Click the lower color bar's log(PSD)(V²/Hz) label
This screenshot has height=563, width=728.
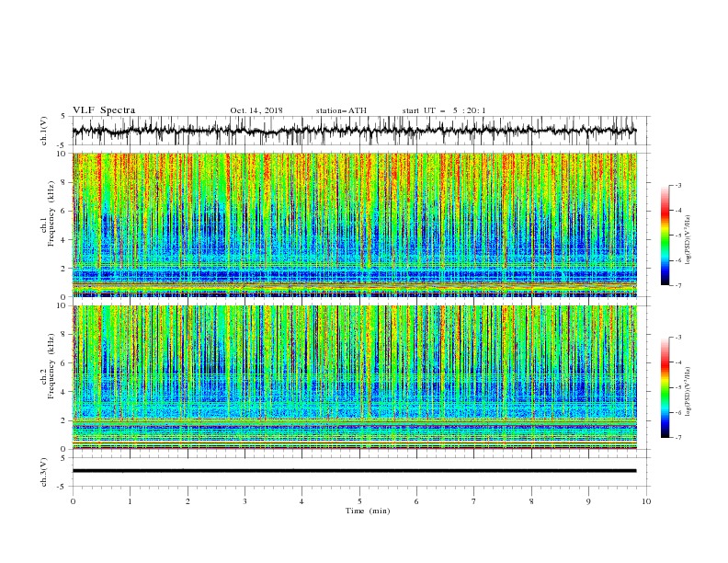688,392
